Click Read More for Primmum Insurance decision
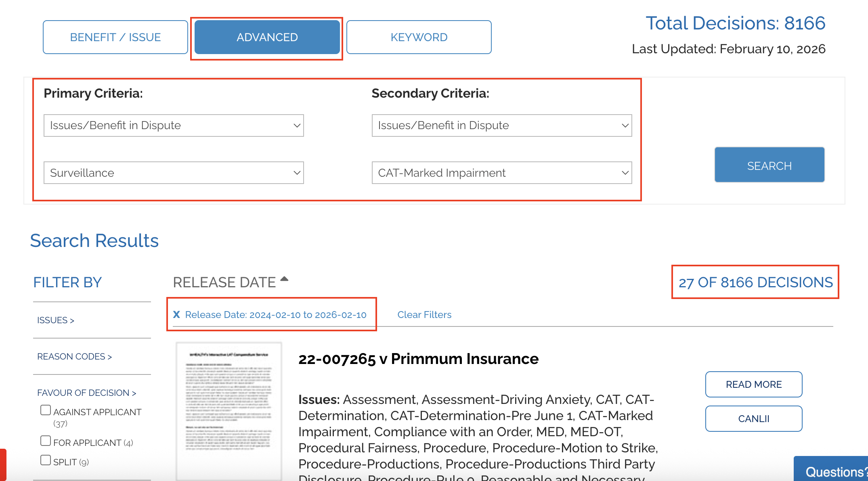The height and width of the screenshot is (481, 868). (753, 385)
